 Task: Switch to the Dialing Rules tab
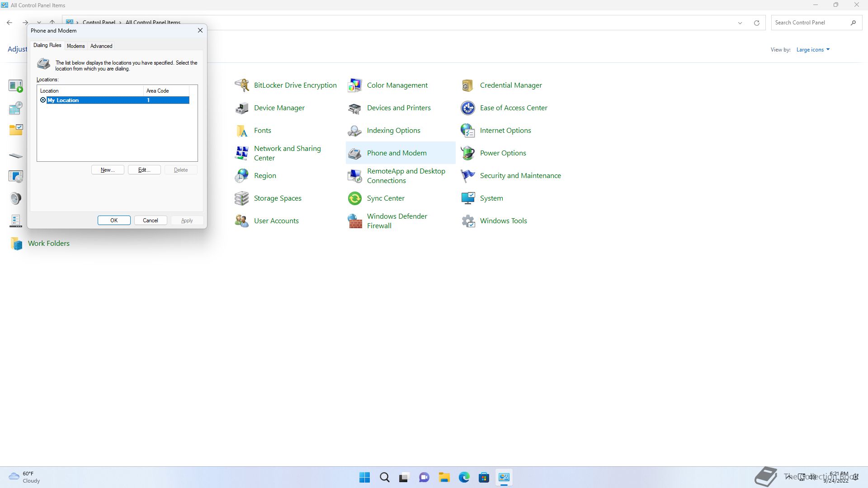47,45
